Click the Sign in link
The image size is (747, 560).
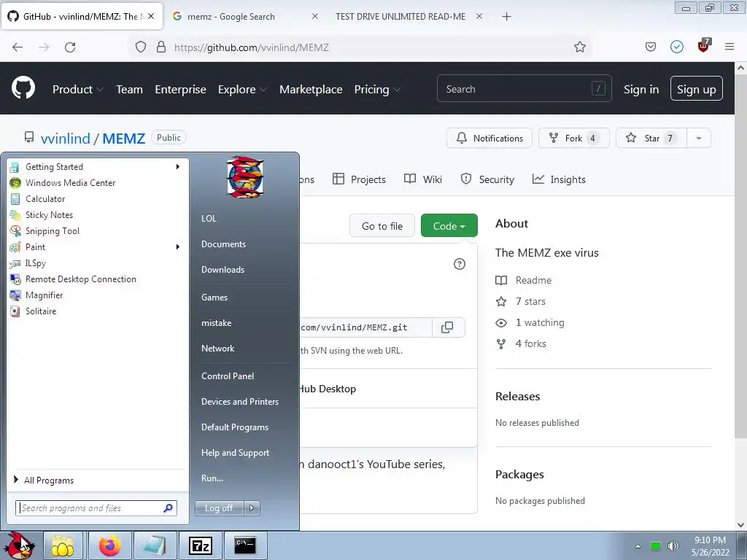click(x=640, y=89)
